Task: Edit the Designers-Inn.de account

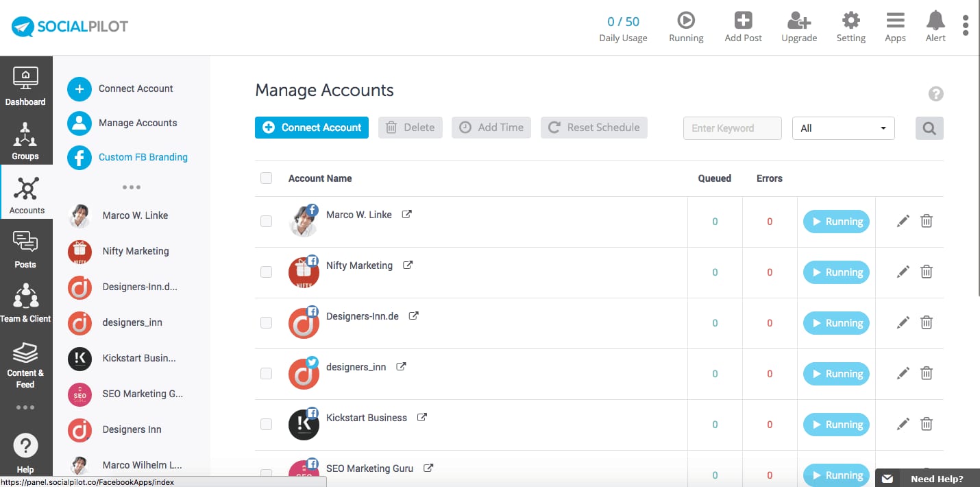Action: [x=903, y=322]
